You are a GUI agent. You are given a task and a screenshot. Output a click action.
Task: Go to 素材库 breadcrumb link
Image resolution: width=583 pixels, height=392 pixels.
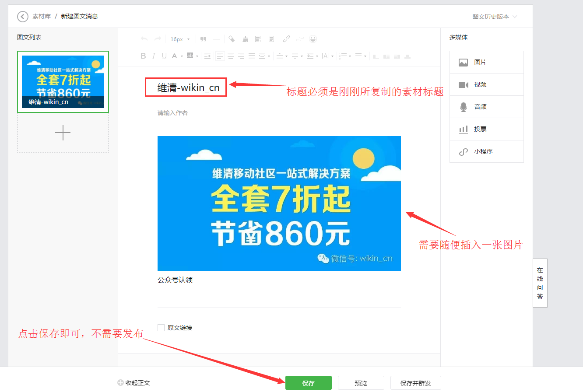[x=42, y=16]
